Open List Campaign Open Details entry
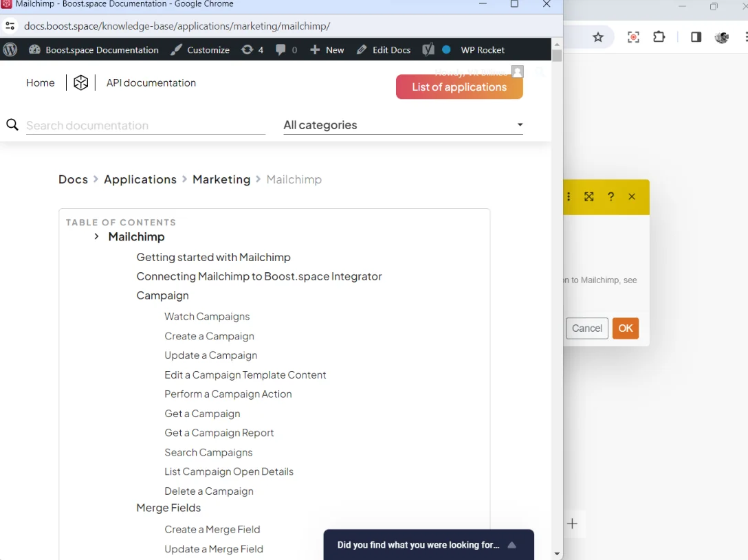The width and height of the screenshot is (748, 560). [229, 471]
